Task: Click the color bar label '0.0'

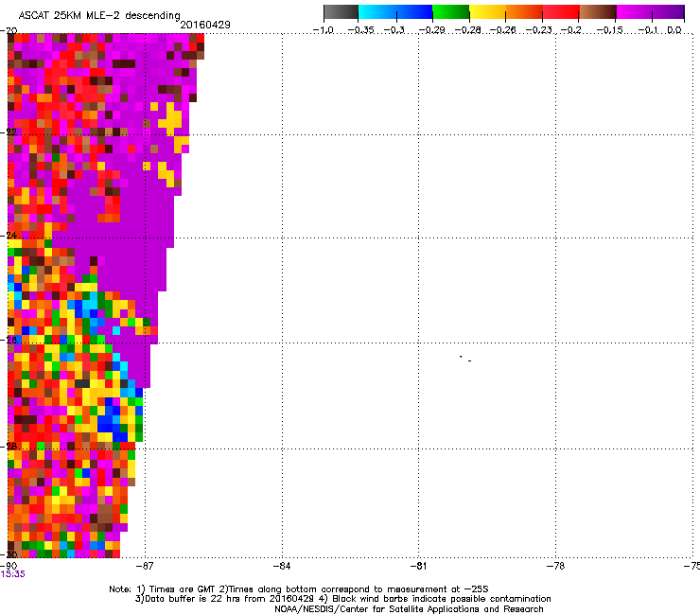Action: click(x=674, y=30)
